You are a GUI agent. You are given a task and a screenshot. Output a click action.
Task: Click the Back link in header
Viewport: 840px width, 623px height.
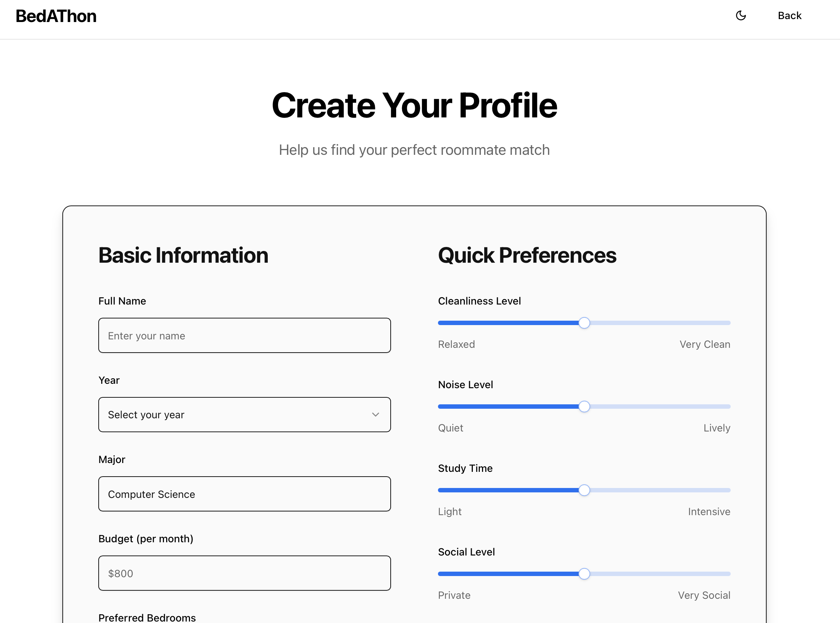pos(789,16)
